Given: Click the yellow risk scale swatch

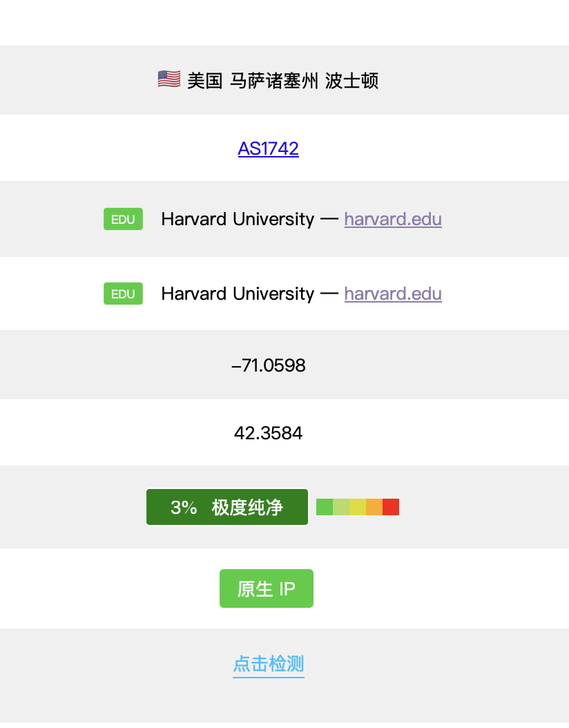Looking at the screenshot, I should [358, 507].
